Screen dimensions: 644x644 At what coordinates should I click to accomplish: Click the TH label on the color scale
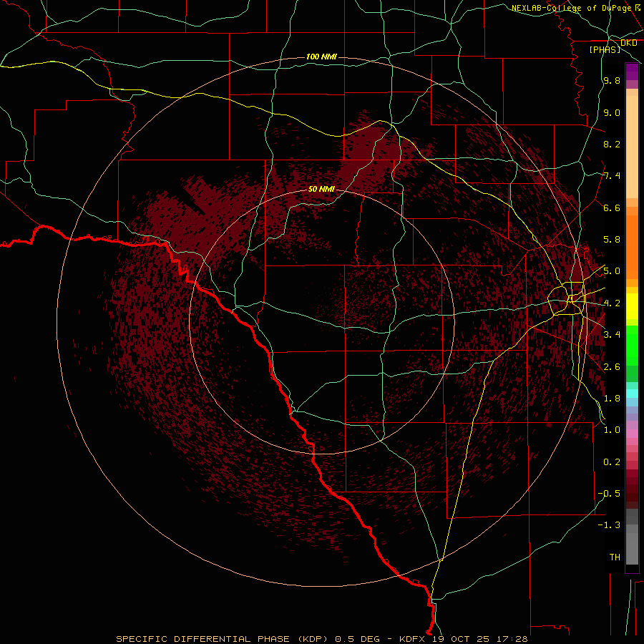pyautogui.click(x=615, y=557)
